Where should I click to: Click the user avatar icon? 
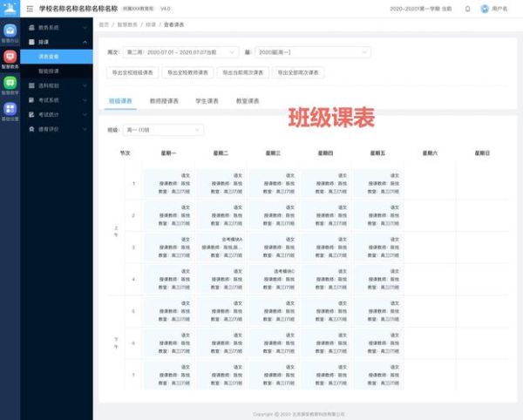485,9
